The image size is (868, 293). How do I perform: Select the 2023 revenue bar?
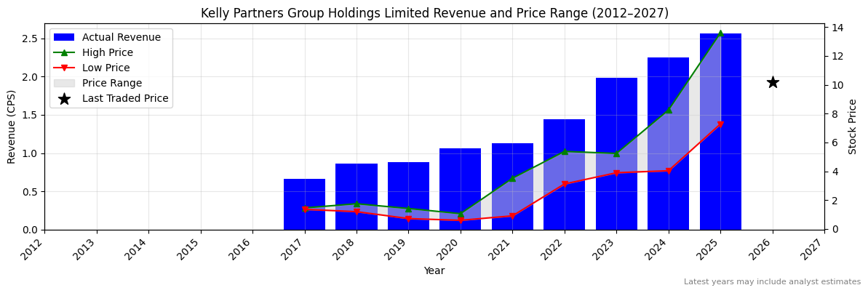616,153
